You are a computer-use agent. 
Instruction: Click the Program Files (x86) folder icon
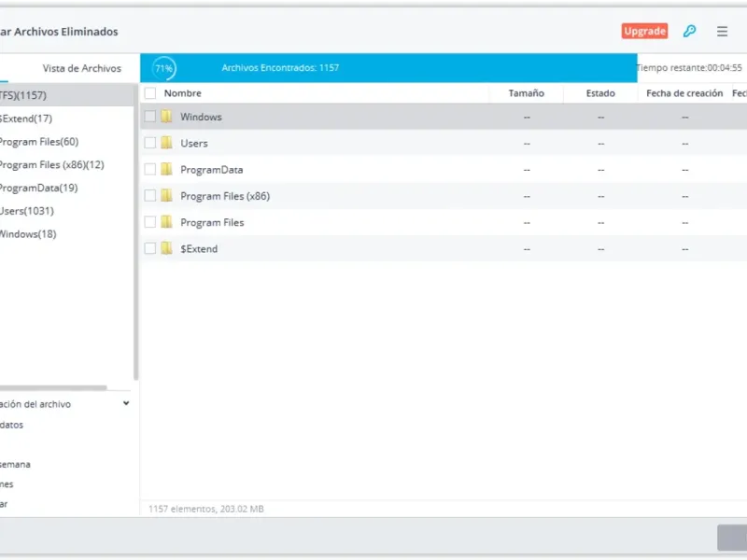pos(166,196)
